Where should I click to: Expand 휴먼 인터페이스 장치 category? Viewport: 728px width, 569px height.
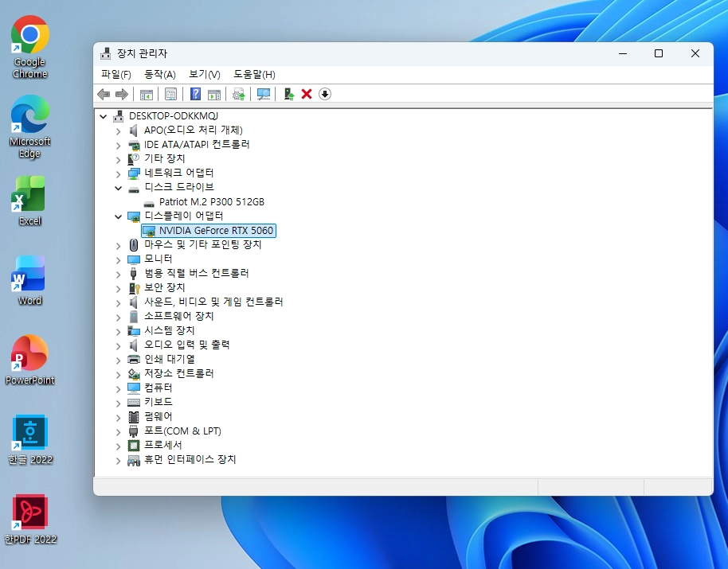click(119, 461)
